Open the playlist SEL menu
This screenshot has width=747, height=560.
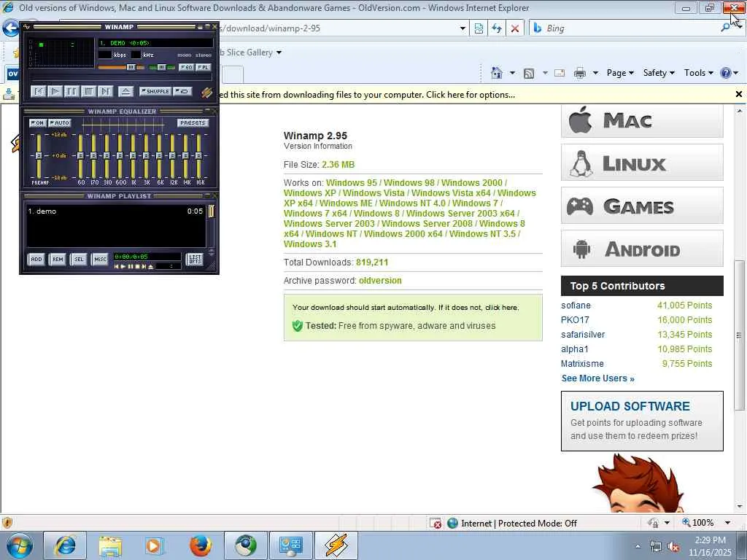tap(79, 259)
